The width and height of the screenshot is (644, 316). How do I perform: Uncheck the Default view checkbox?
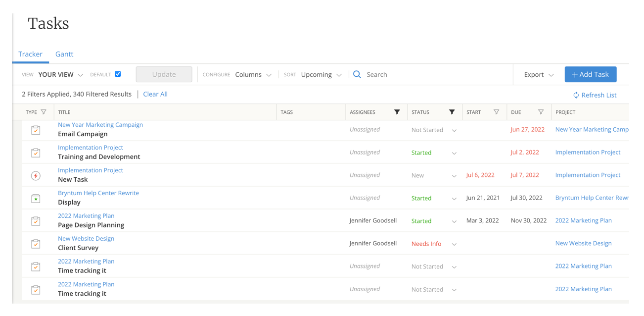118,74
